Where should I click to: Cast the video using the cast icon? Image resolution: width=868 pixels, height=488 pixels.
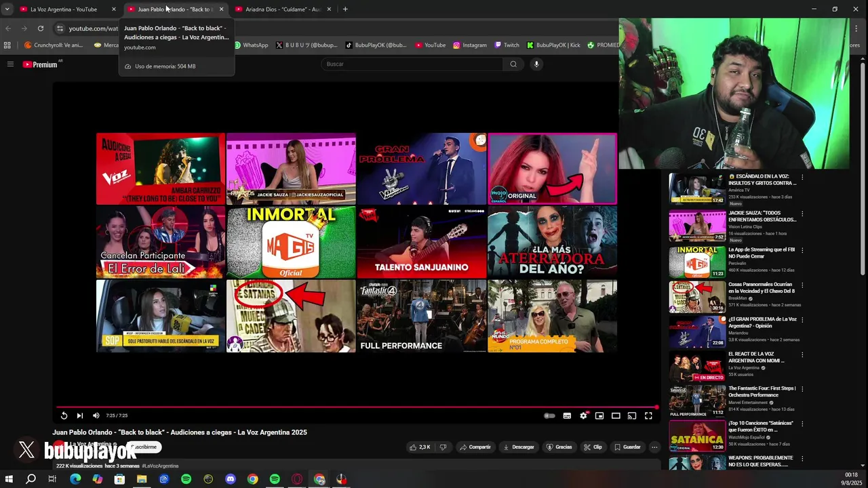[632, 415]
